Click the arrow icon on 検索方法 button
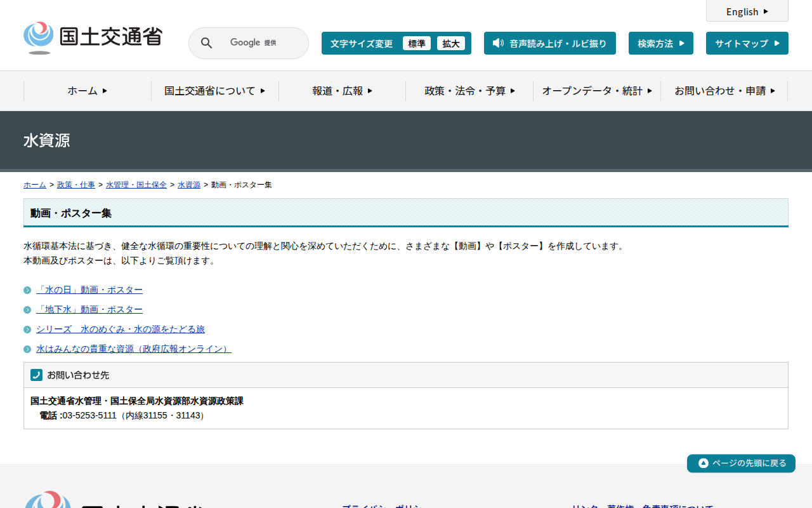 coord(682,43)
